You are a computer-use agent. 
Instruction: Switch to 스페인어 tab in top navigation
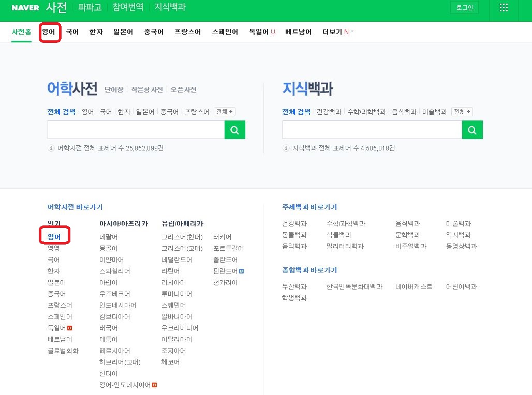tap(225, 32)
